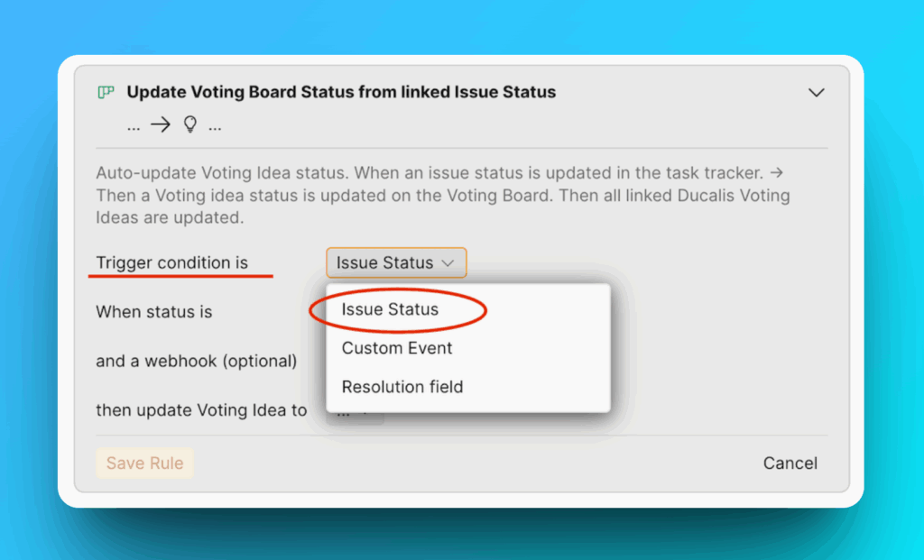Click the arrow icon in the rule summary row
Viewport: 924px width, 560px height.
(162, 124)
